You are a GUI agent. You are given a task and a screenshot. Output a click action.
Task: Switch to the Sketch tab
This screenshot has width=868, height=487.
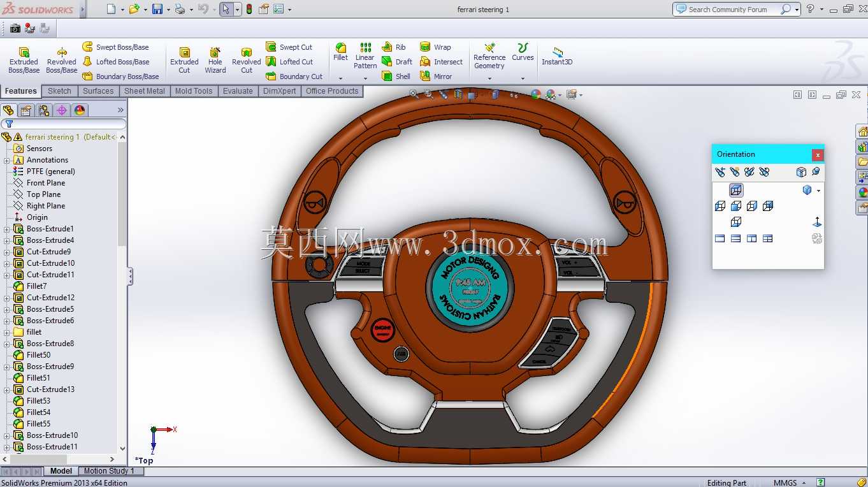click(x=59, y=91)
